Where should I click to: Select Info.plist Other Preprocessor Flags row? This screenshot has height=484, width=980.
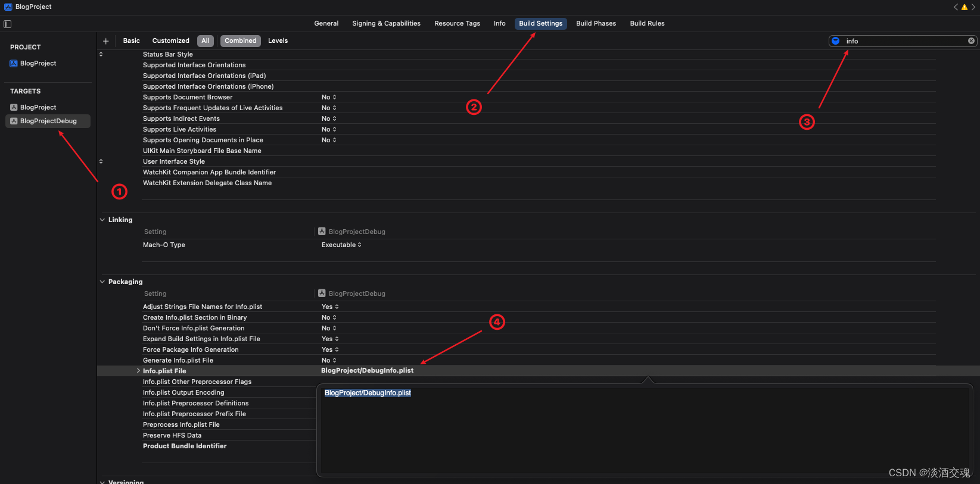click(x=197, y=382)
